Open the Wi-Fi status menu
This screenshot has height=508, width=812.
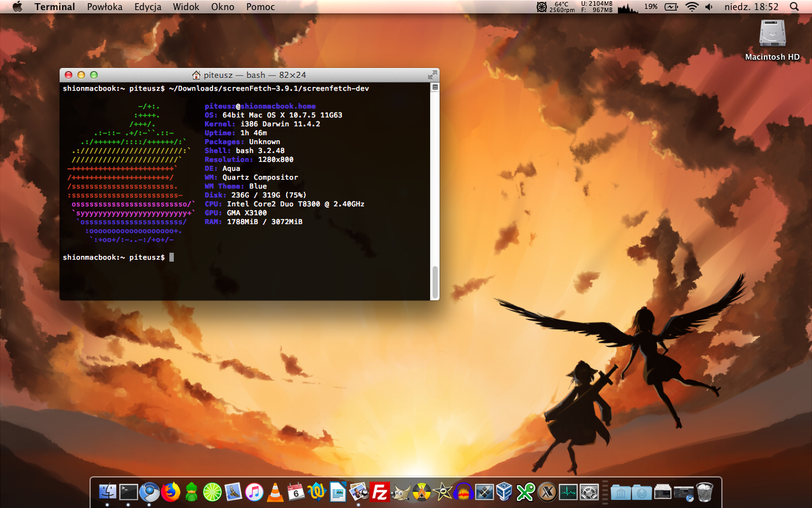[x=691, y=7]
